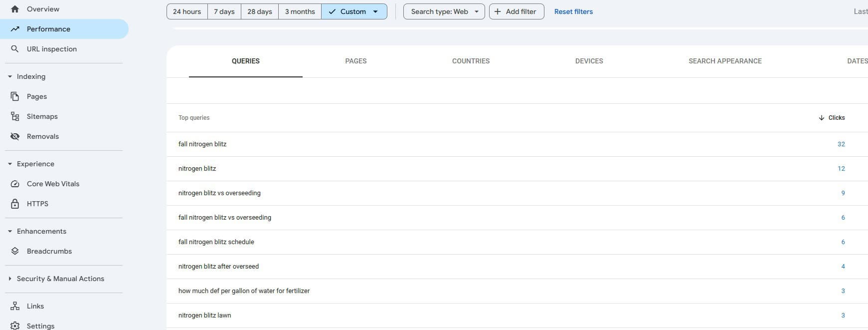Screen dimensions: 868x330
Task: Click the Settings gear icon
Action: point(15,326)
